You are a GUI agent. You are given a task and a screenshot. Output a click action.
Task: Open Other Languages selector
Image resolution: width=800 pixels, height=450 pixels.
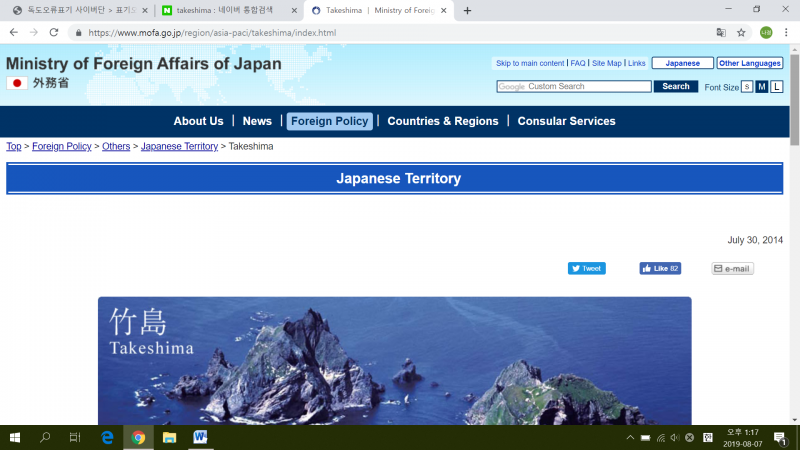(749, 63)
